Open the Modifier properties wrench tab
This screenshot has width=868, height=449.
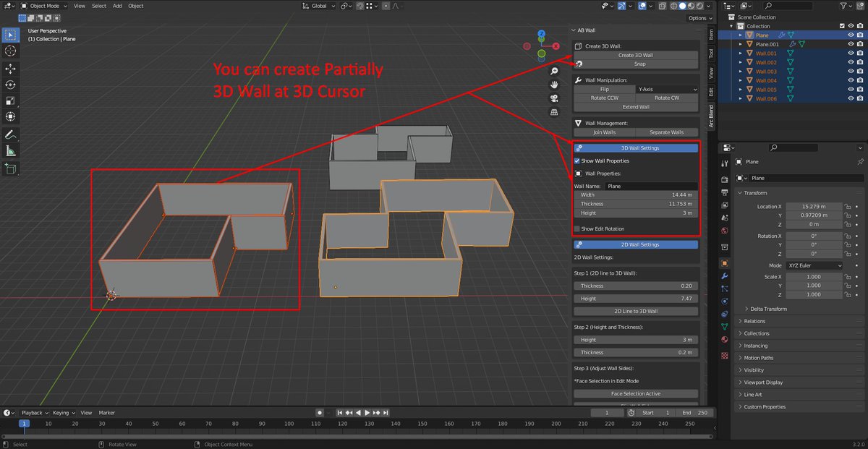tap(725, 276)
